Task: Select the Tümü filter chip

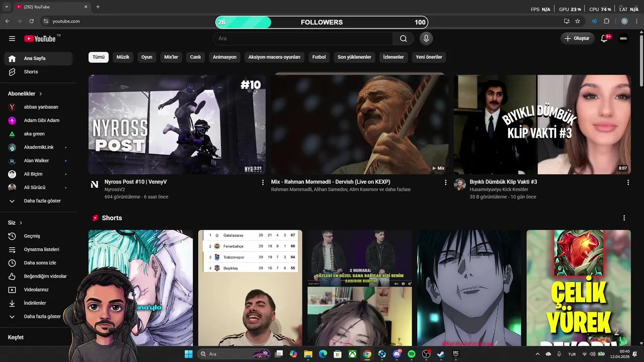Action: (x=99, y=57)
